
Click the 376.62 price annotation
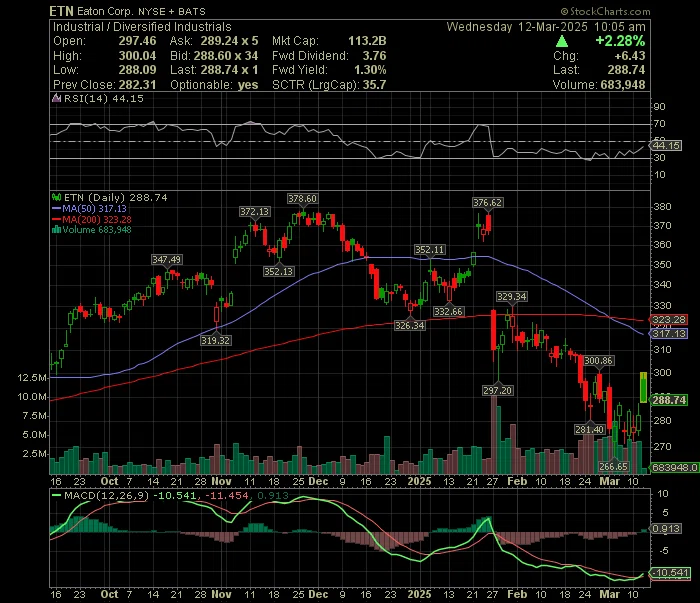488,203
